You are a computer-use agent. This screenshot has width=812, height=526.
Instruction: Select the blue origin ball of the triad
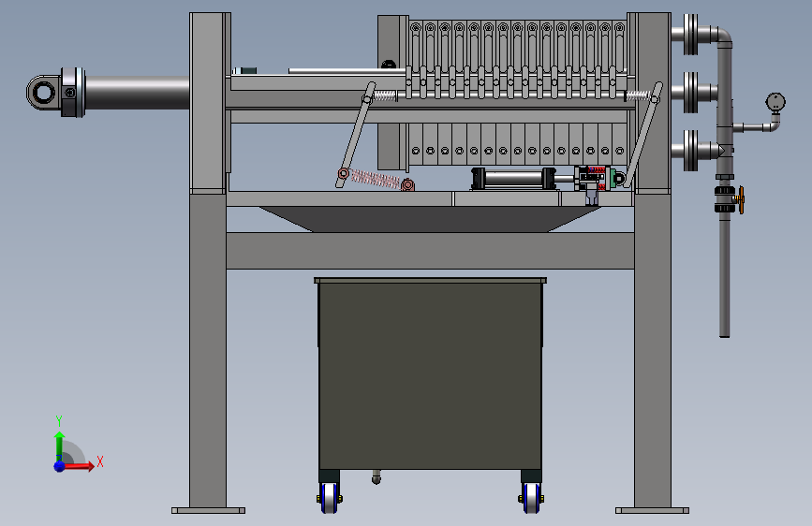(59, 466)
